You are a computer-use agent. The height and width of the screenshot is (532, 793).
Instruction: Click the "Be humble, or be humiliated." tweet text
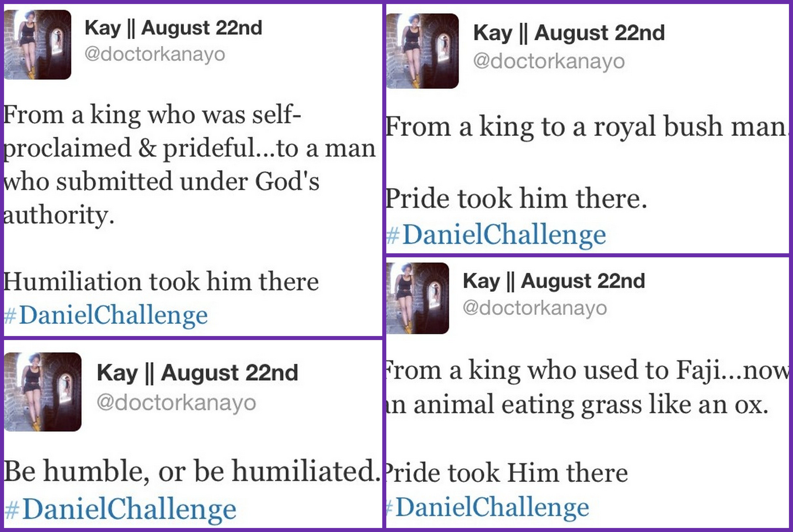(192, 471)
